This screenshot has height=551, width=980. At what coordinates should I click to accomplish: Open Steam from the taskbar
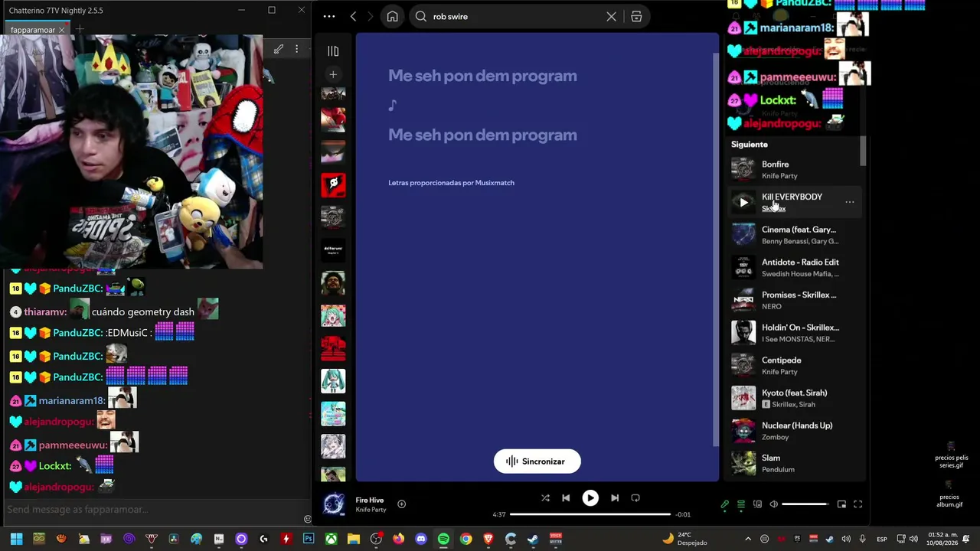[x=533, y=539]
